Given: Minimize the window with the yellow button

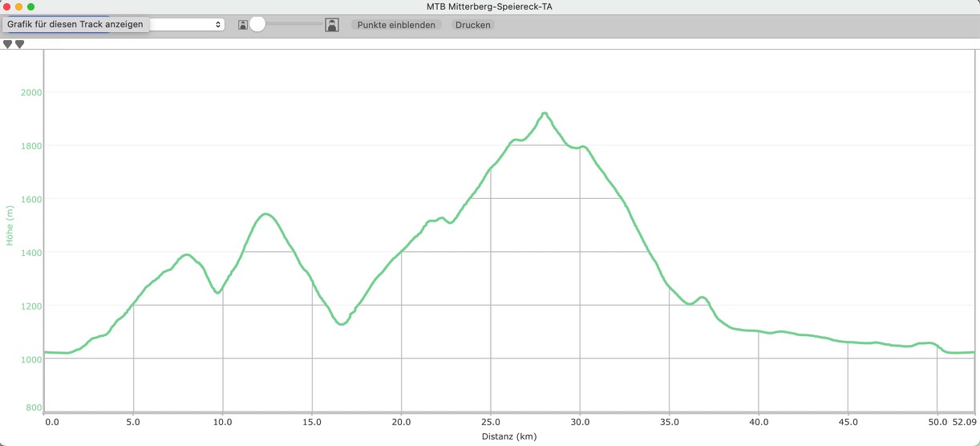Looking at the screenshot, I should tap(19, 6).
